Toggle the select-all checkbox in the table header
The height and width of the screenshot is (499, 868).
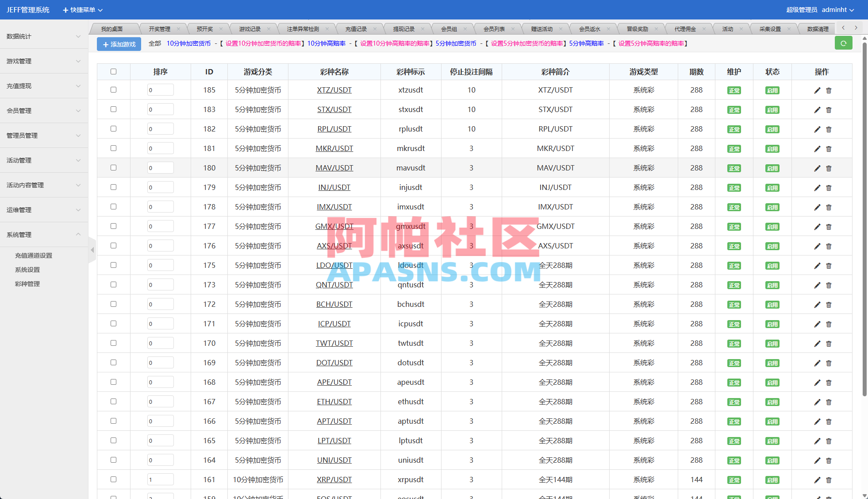pos(113,71)
